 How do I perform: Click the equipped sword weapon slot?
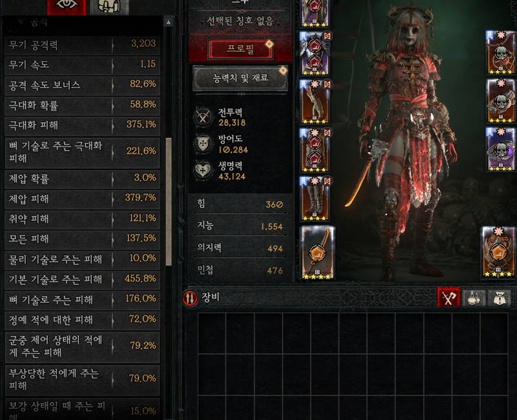318,253
